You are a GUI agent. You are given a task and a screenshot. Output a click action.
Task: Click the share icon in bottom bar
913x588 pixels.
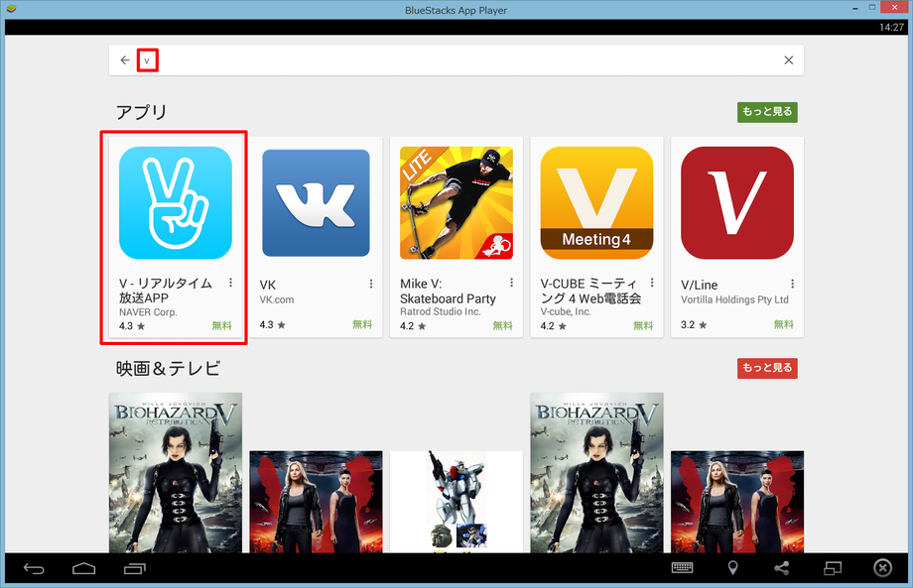tap(782, 568)
